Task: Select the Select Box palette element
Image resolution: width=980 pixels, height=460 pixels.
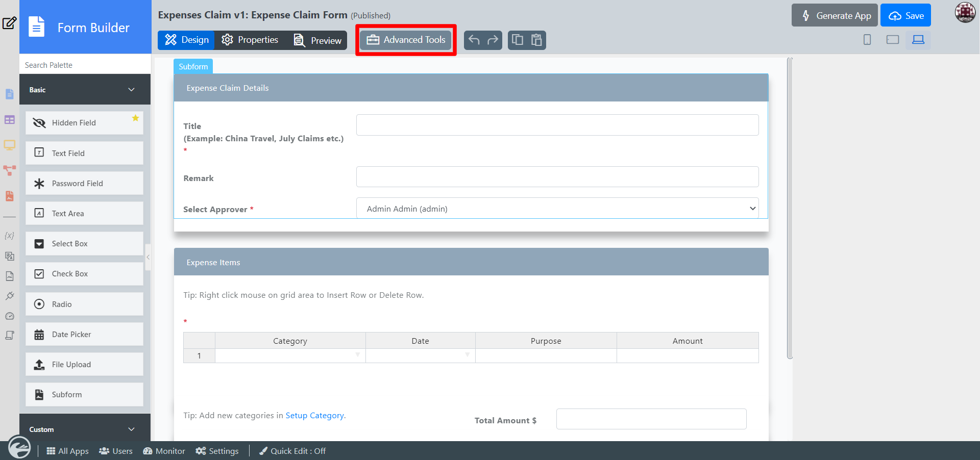Action: point(84,244)
